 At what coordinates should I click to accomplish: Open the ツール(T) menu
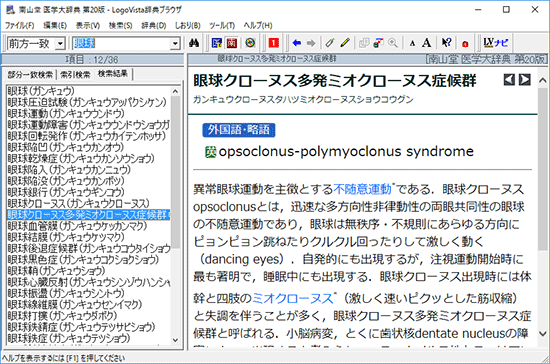(222, 26)
